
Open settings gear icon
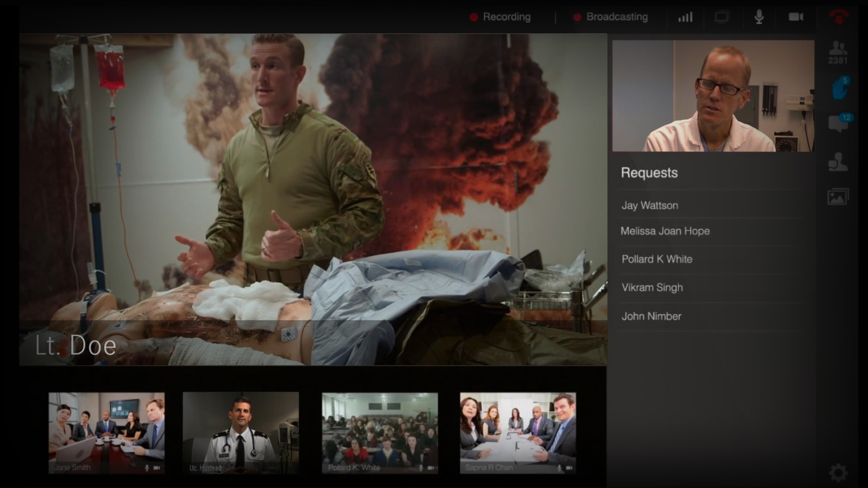point(838,473)
